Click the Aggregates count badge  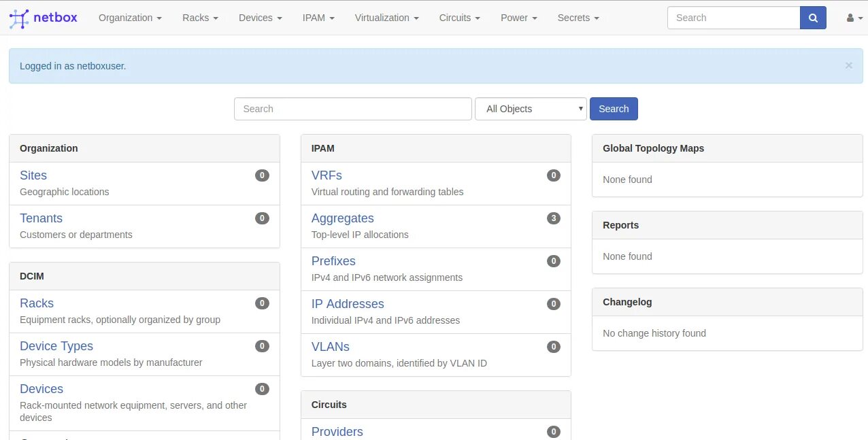tap(554, 218)
